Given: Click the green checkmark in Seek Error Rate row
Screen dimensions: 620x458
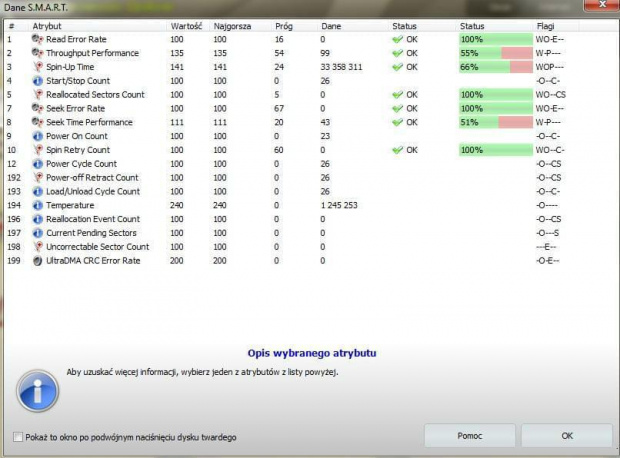Looking at the screenshot, I should coord(397,108).
